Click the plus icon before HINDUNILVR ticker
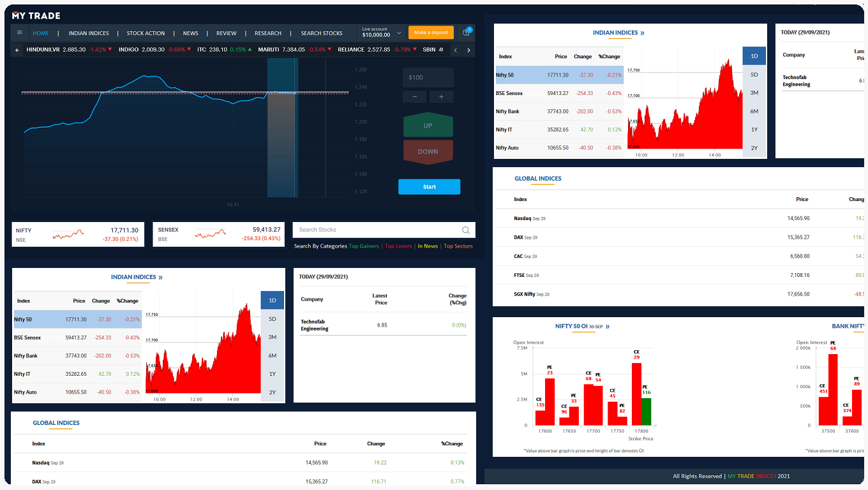The image size is (868, 490). [17, 50]
